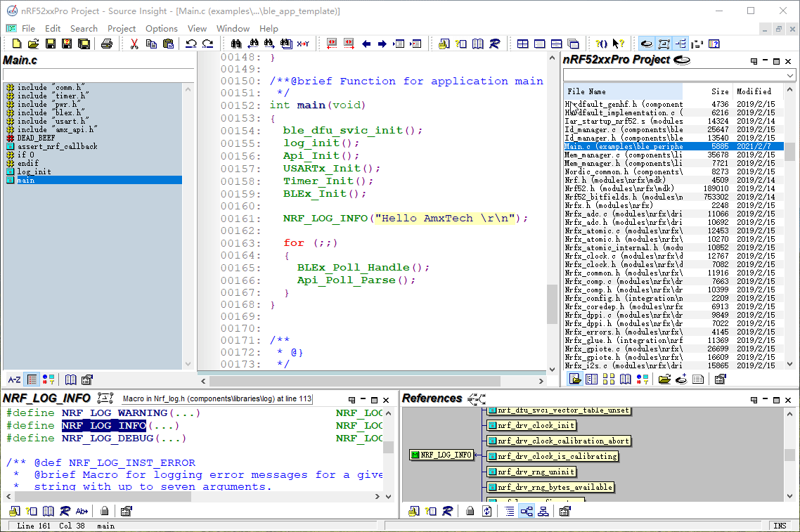Expand the nrf_drv_clock_init reference node

tap(536, 425)
